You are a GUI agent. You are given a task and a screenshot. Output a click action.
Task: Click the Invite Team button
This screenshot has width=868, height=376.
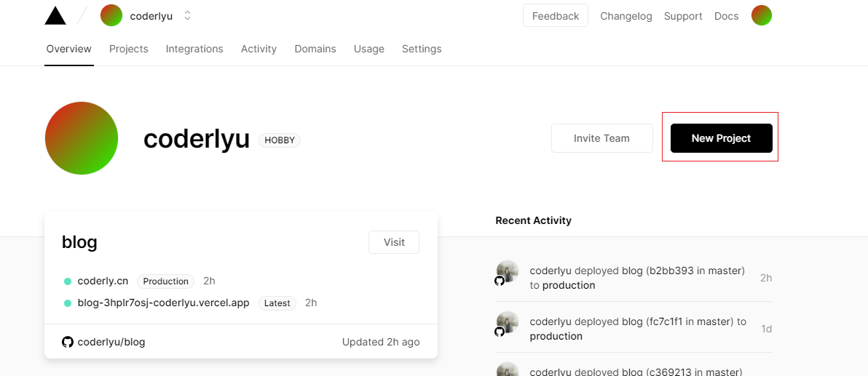(601, 138)
